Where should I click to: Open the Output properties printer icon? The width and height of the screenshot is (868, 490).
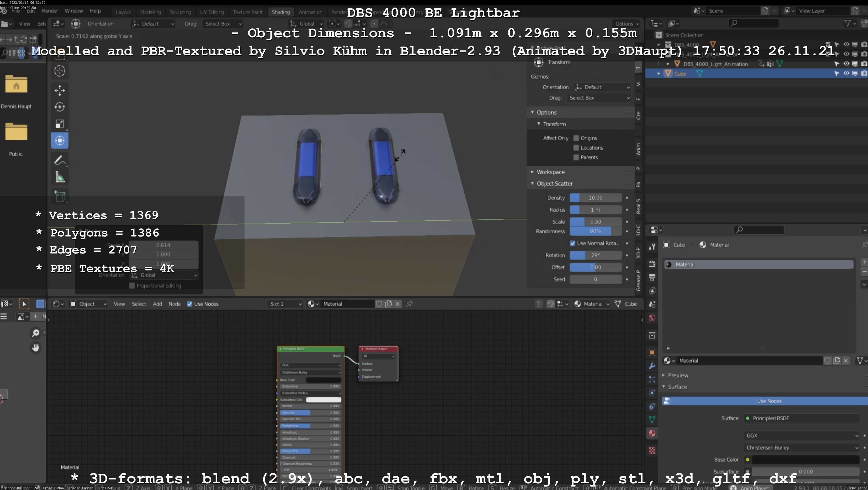[652, 277]
